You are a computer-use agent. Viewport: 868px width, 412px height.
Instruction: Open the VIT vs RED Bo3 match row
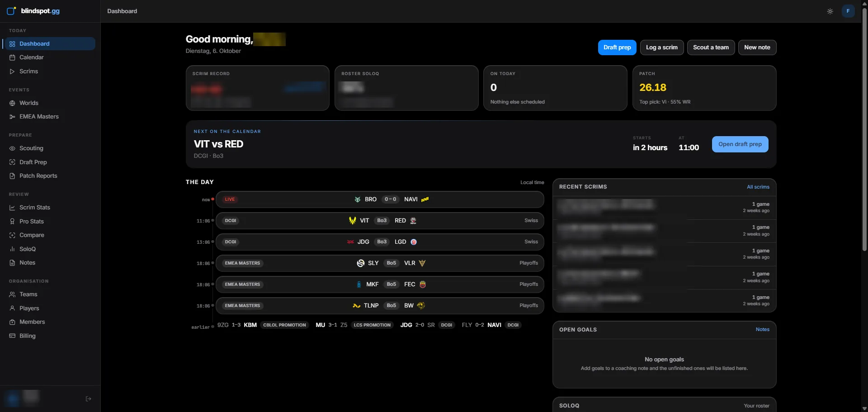pos(380,221)
